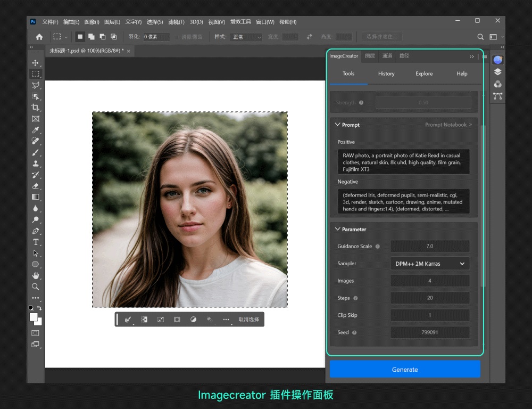The image size is (532, 409).
Task: Select the Type tool
Action: [35, 242]
